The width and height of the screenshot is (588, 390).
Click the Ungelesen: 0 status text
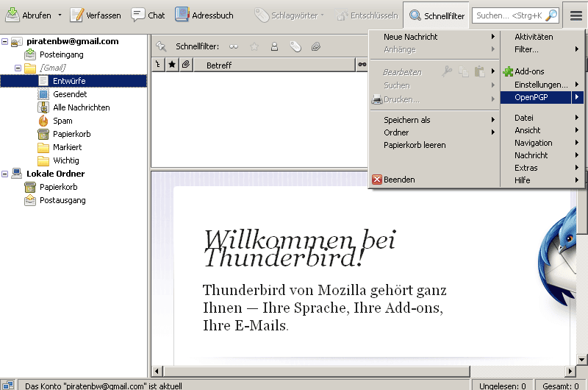click(x=503, y=386)
